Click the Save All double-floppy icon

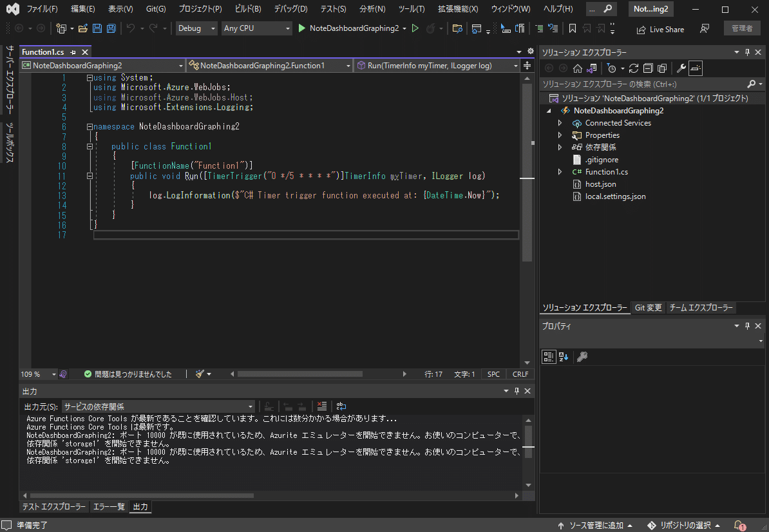point(111,28)
